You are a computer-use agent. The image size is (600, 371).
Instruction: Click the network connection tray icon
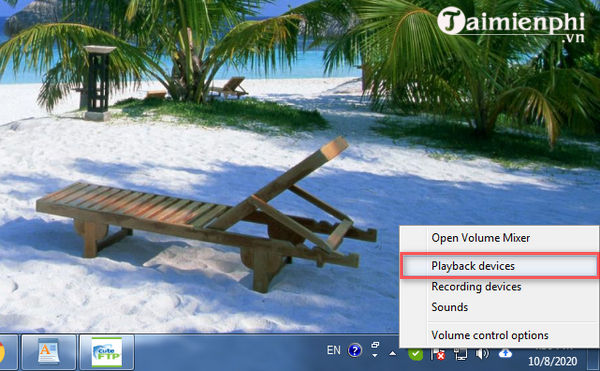coord(461,354)
